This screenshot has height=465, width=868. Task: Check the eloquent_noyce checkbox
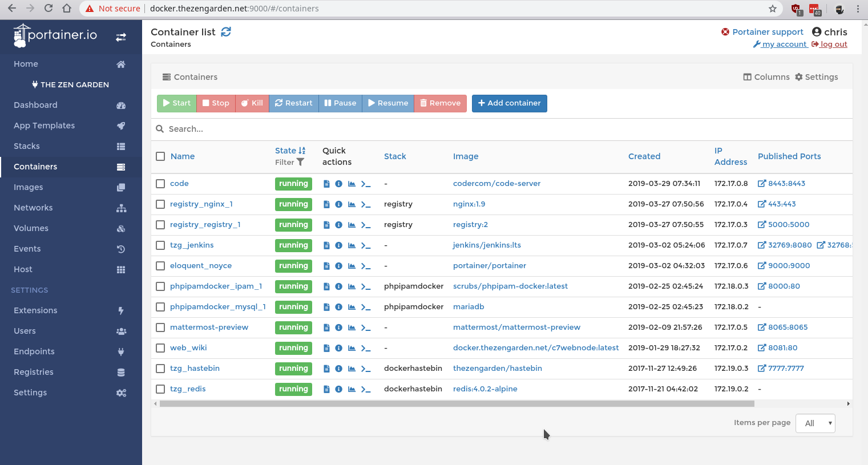pyautogui.click(x=160, y=266)
